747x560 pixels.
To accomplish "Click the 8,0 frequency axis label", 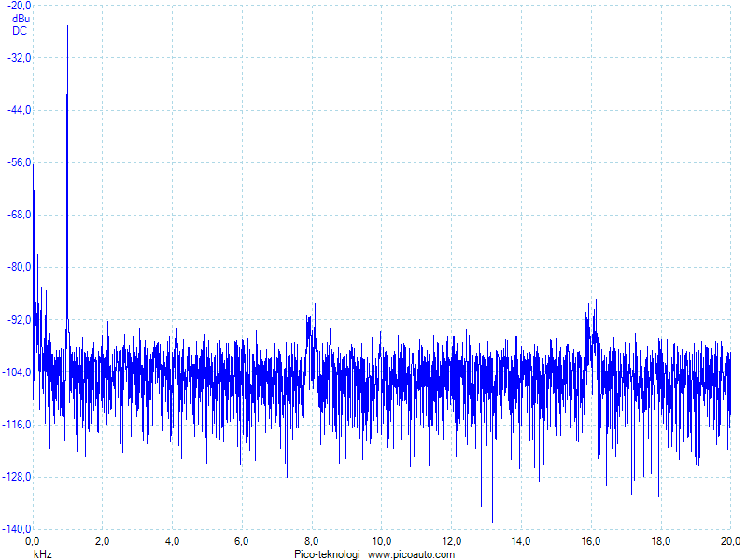I will [312, 541].
